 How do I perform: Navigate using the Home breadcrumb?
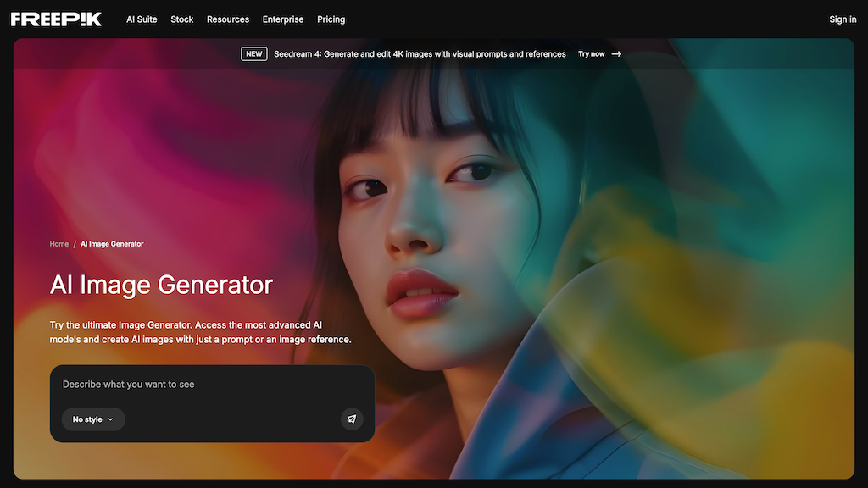58,243
